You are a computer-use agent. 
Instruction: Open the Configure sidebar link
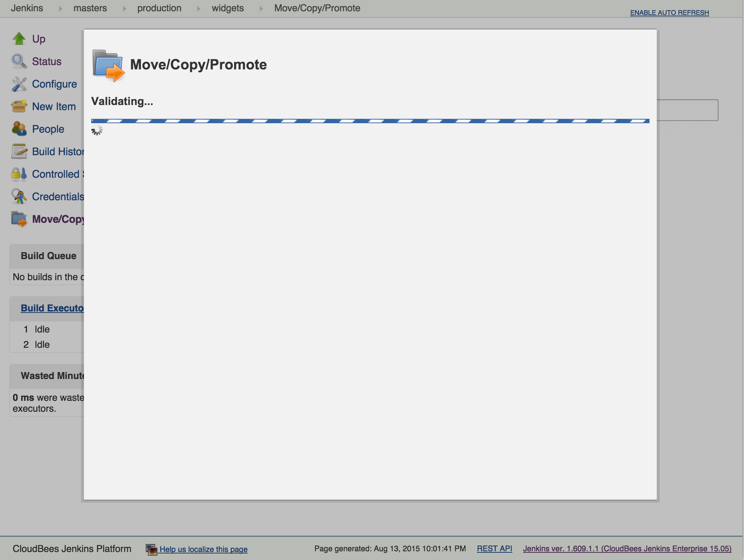tap(55, 84)
